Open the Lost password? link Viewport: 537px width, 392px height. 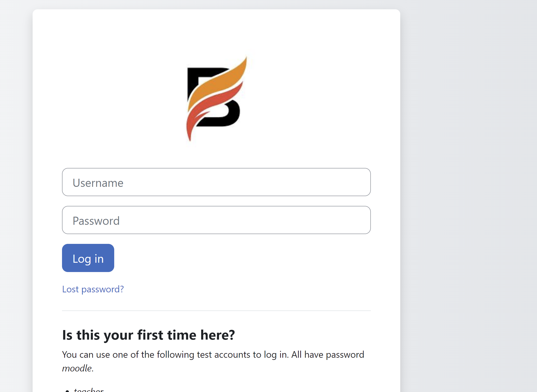coord(93,289)
